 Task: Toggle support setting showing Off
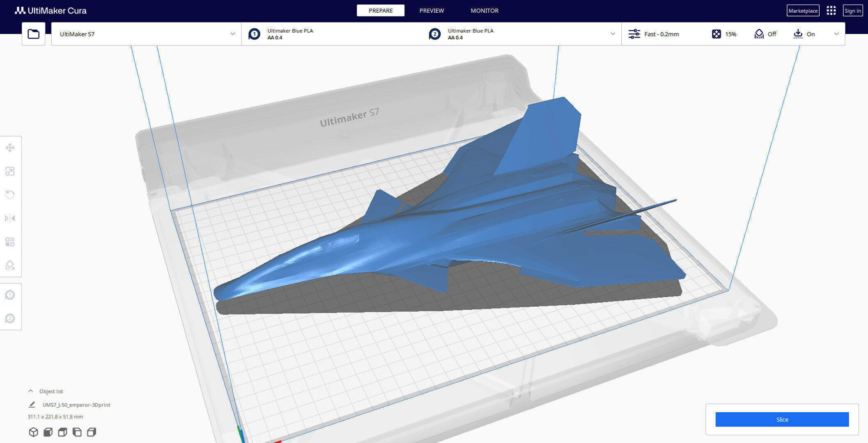pos(765,34)
